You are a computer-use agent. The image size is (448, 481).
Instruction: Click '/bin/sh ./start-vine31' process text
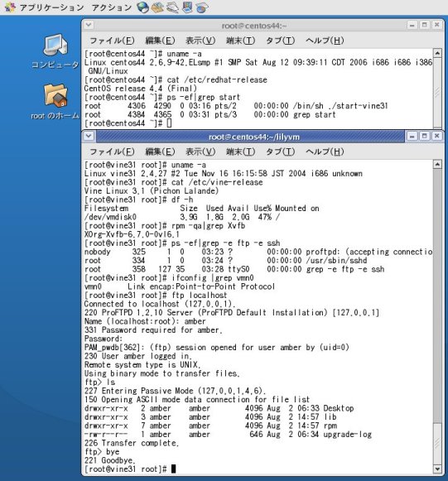(x=340, y=106)
